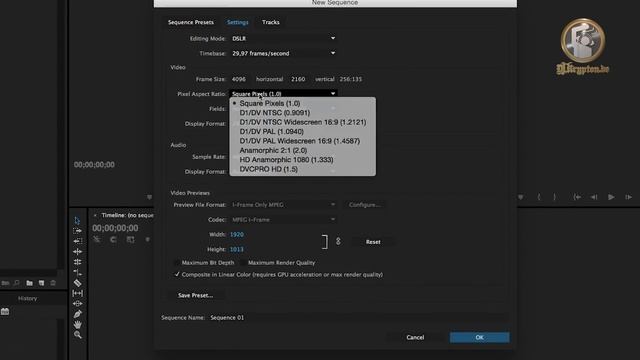Open the Codec dropdown

coord(284,220)
